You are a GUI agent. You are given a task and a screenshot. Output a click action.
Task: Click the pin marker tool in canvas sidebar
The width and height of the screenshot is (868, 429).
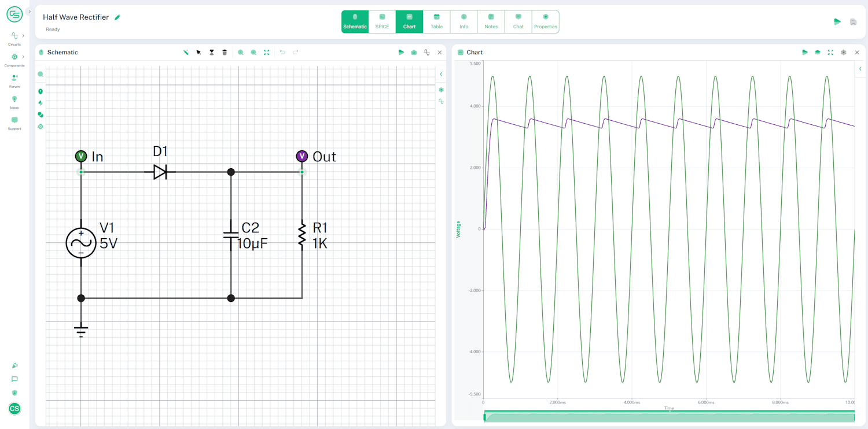coord(41,91)
